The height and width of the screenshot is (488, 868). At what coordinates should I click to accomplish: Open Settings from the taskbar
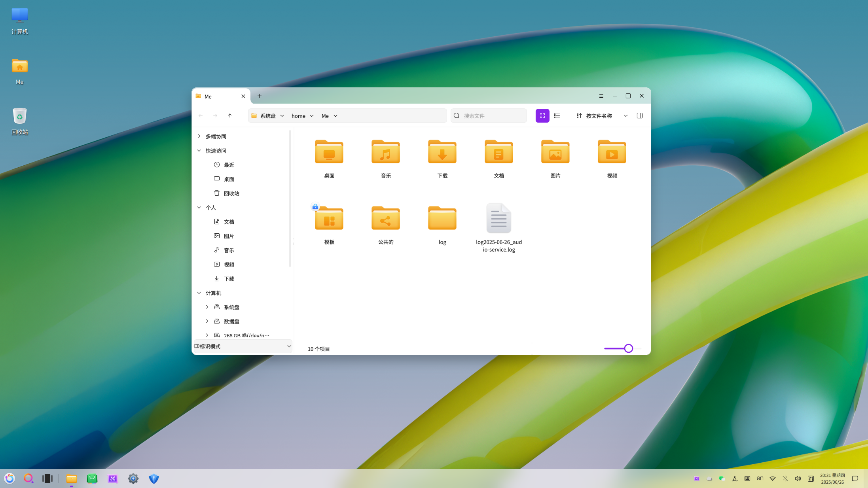[133, 479]
